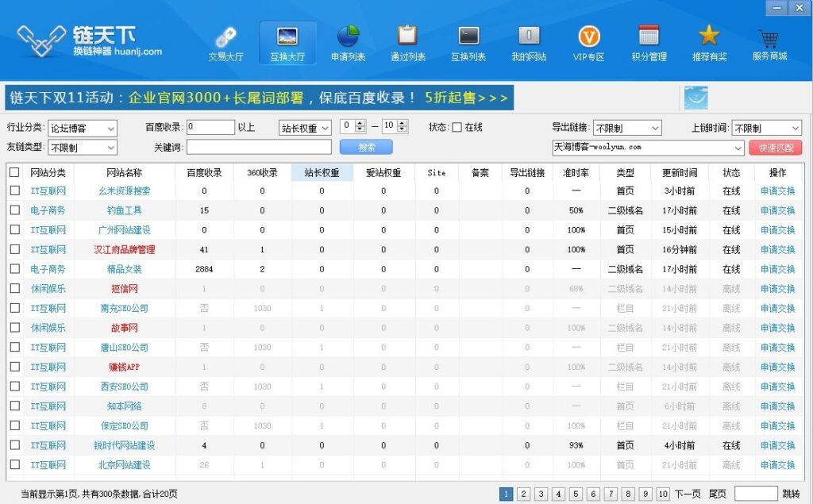The height and width of the screenshot is (504, 813).
Task: Click the Baidu count 2884 cell
Action: (204, 269)
